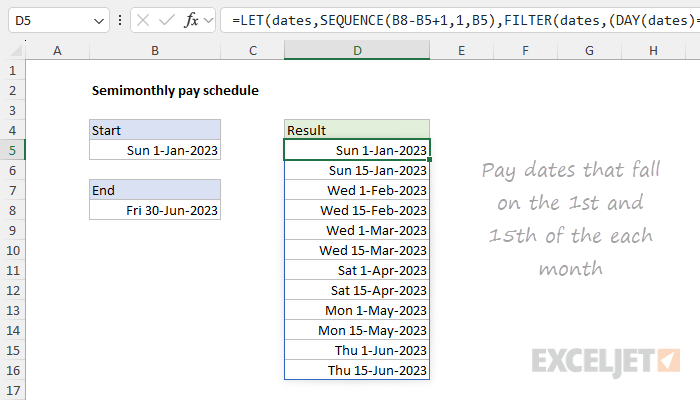The height and width of the screenshot is (400, 700).
Task: Select the start date 'Sun 1-Jan-2023' in column B
Action: pyautogui.click(x=155, y=150)
